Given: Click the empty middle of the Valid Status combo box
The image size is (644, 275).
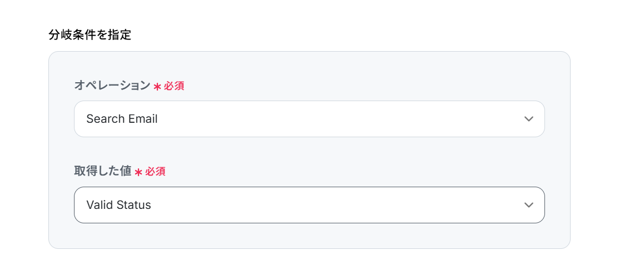Looking at the screenshot, I should [x=334, y=205].
